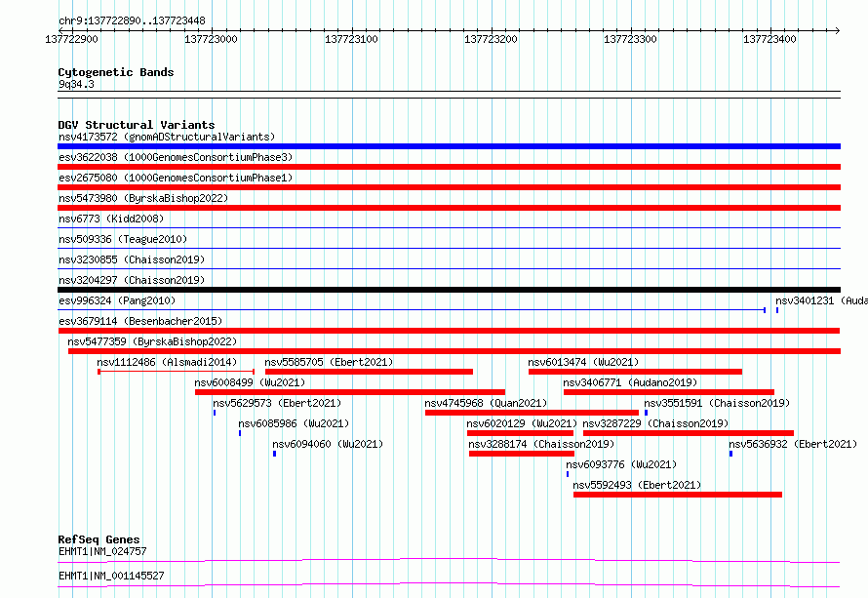This screenshot has height=598, width=868.
Task: Open esv2675080 1000GenomesConsortiumPhase1 variant
Action: (x=176, y=178)
